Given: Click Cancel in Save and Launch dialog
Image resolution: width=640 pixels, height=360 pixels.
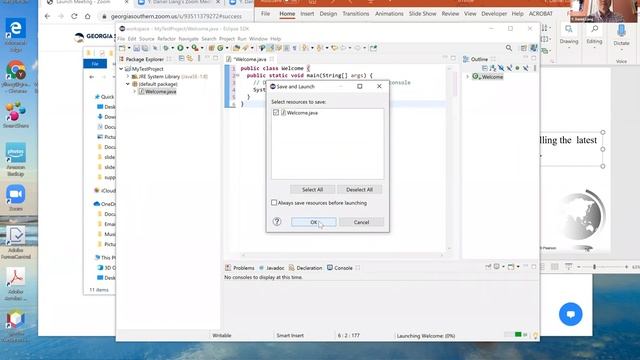Looking at the screenshot, I should coord(361,222).
